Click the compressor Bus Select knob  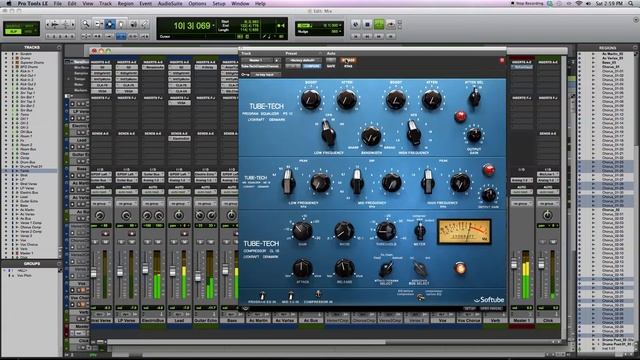click(x=419, y=269)
